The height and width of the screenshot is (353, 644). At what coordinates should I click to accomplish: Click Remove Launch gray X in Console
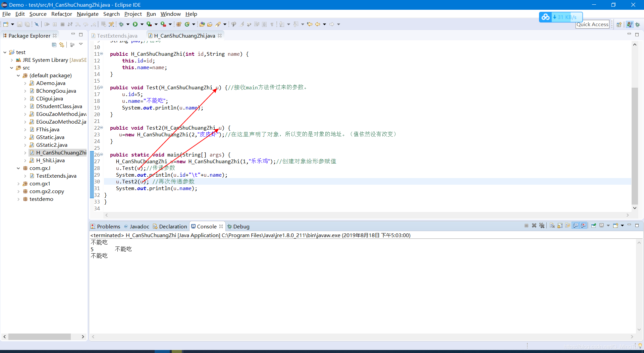[x=534, y=226]
